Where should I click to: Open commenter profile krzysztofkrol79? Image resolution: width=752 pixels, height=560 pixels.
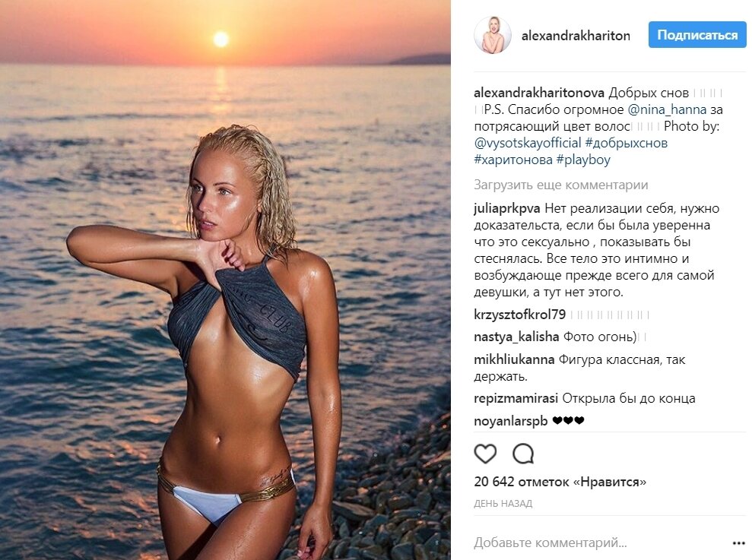pos(520,315)
